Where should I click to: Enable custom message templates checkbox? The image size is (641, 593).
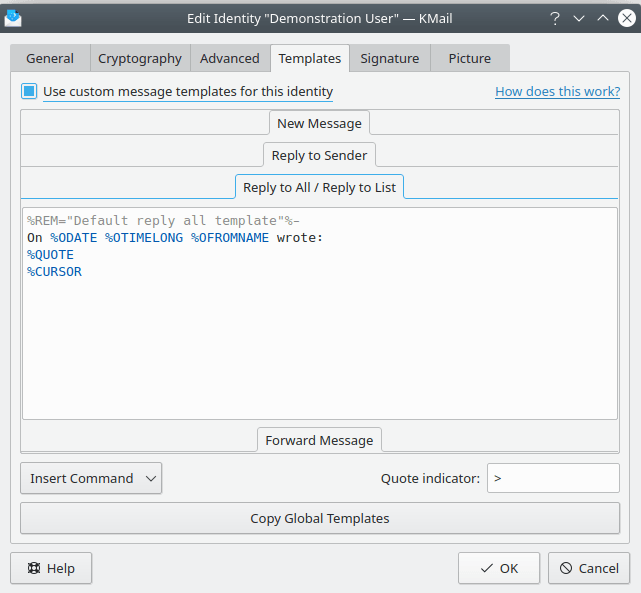tap(30, 91)
